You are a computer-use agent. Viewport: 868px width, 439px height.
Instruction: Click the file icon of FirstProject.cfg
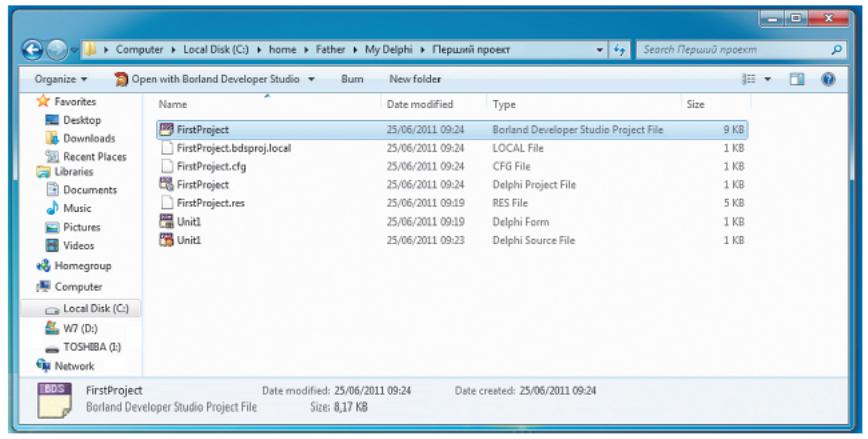click(167, 167)
